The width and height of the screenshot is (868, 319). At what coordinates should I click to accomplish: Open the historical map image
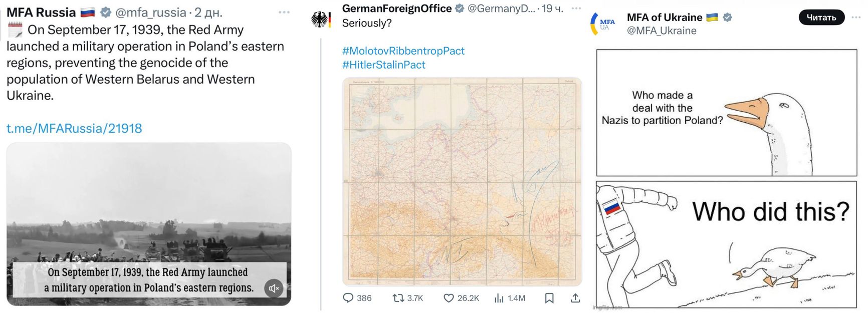coord(462,181)
